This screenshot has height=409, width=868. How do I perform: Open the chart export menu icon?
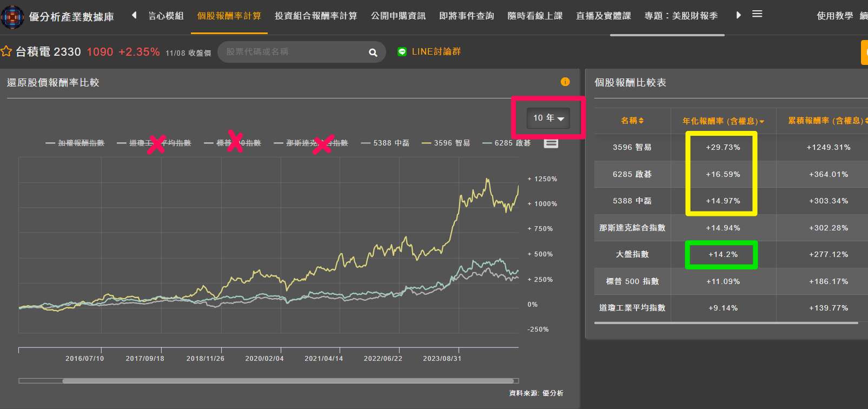[x=551, y=143]
